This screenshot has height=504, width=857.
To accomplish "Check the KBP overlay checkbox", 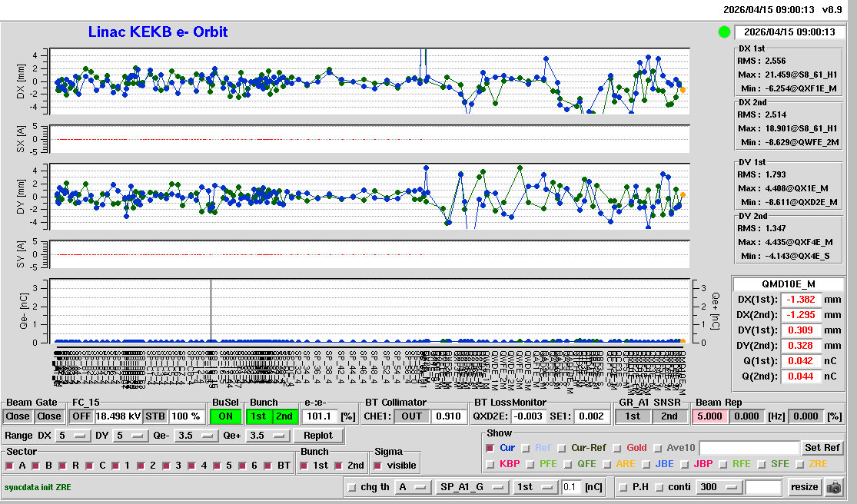I will pyautogui.click(x=490, y=464).
